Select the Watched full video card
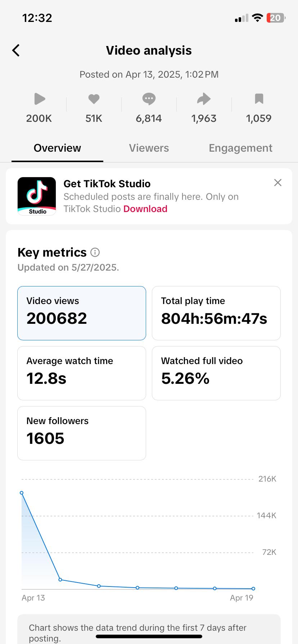 click(x=216, y=373)
